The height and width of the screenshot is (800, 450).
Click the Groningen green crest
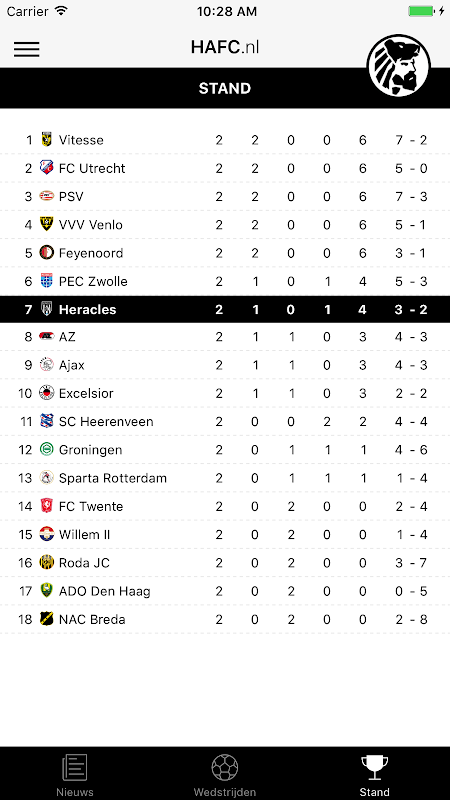46,449
